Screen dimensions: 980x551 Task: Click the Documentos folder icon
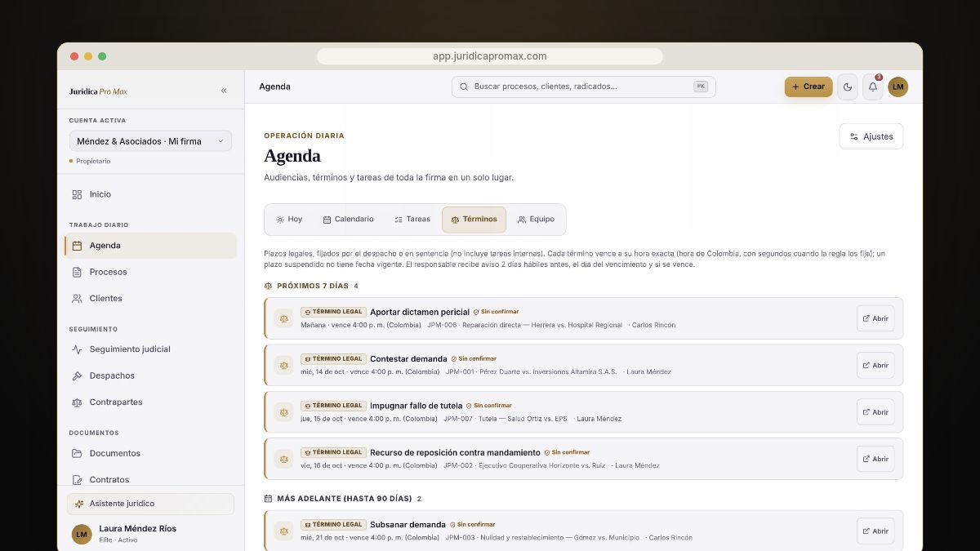[x=77, y=453]
